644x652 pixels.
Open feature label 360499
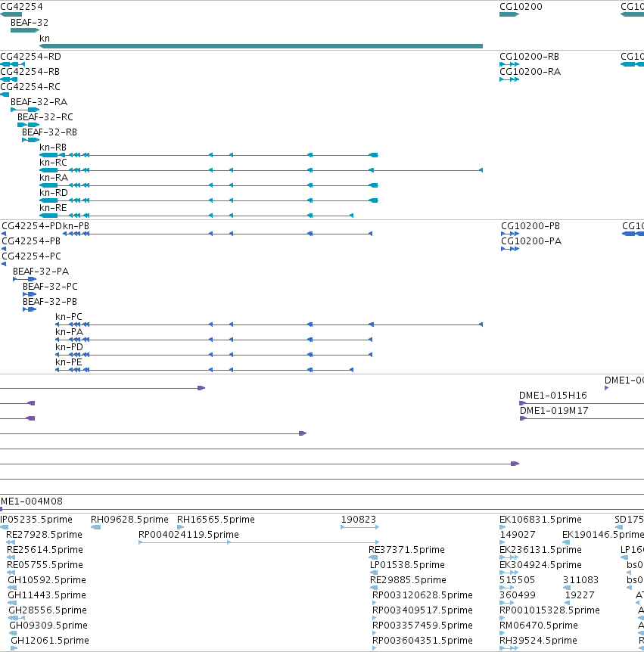click(x=517, y=595)
